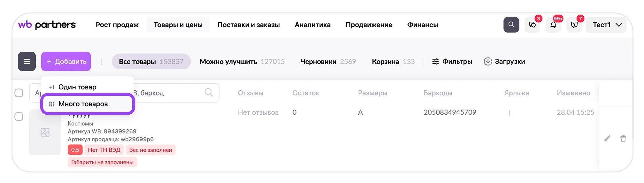Check the Костюмы product row checkbox

(x=19, y=117)
